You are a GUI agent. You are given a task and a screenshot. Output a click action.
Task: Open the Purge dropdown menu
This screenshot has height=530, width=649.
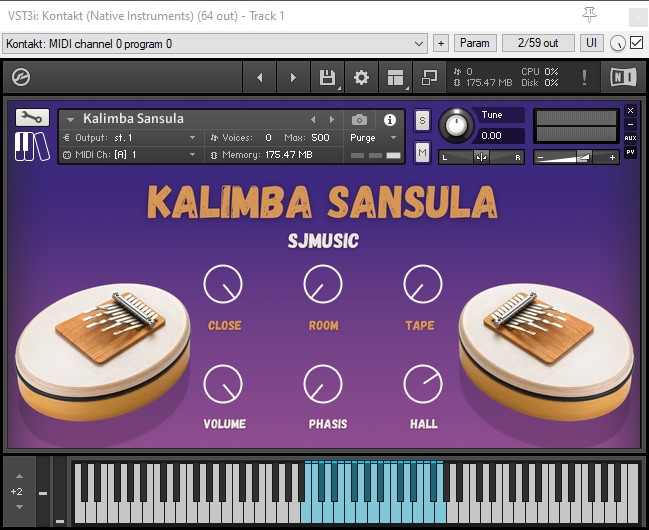[x=373, y=137]
